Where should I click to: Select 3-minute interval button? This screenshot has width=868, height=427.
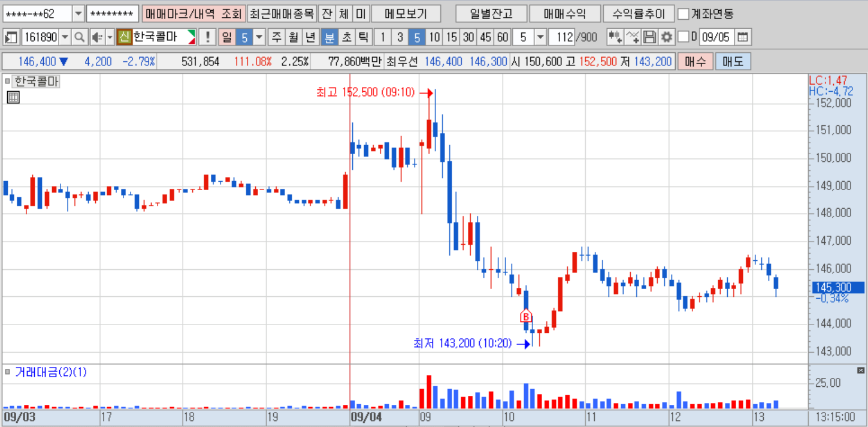400,37
